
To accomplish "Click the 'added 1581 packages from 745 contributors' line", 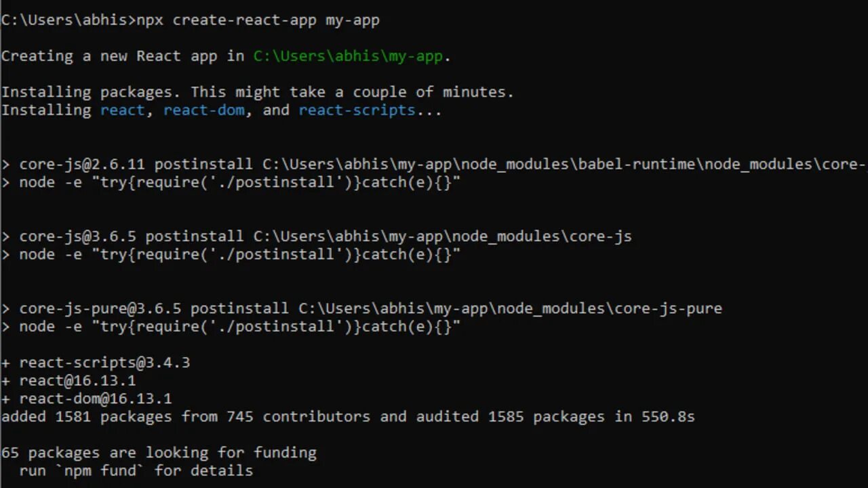I will point(348,417).
